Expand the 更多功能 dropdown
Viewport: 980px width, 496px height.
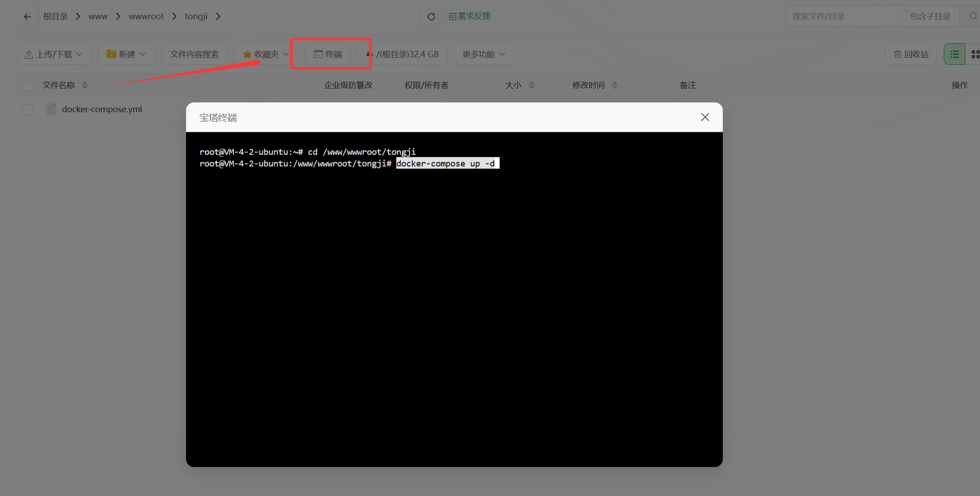click(484, 54)
